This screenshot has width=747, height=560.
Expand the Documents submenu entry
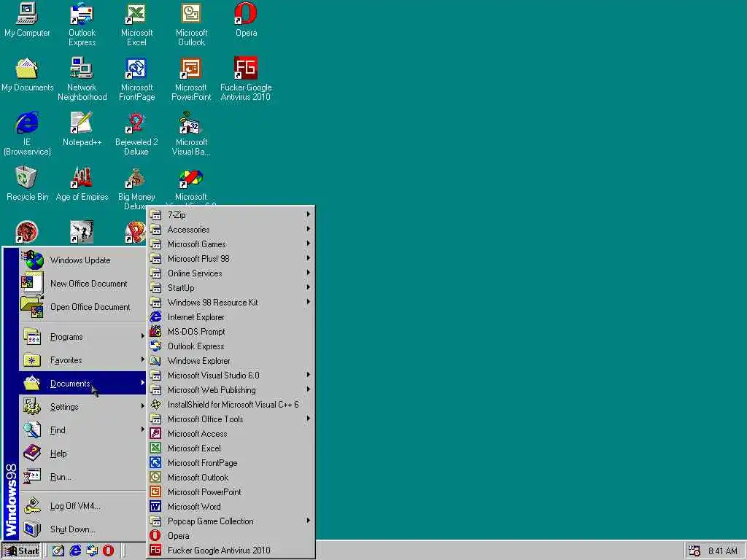click(82, 384)
